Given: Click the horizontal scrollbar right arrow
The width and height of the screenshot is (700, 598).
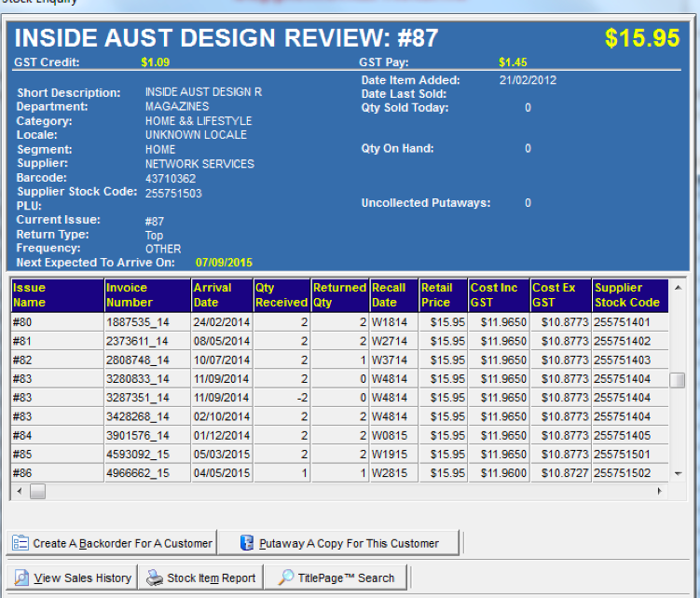Looking at the screenshot, I should point(661,491).
